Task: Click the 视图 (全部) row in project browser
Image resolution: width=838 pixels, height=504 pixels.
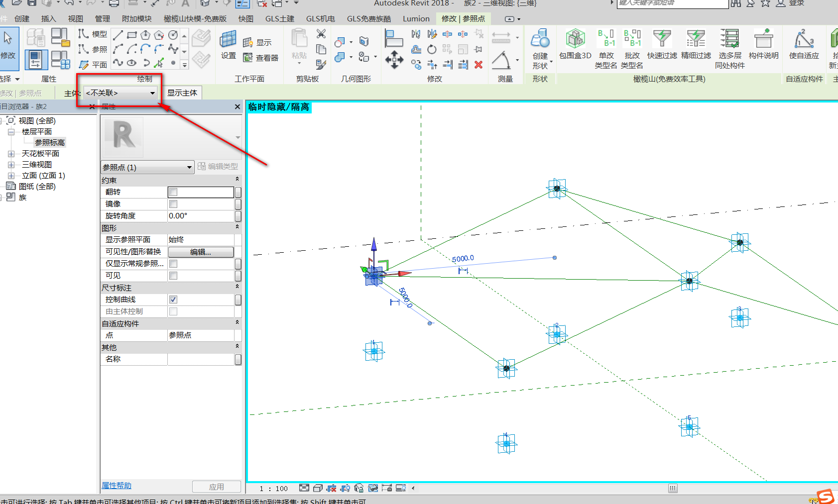Action: click(x=37, y=121)
